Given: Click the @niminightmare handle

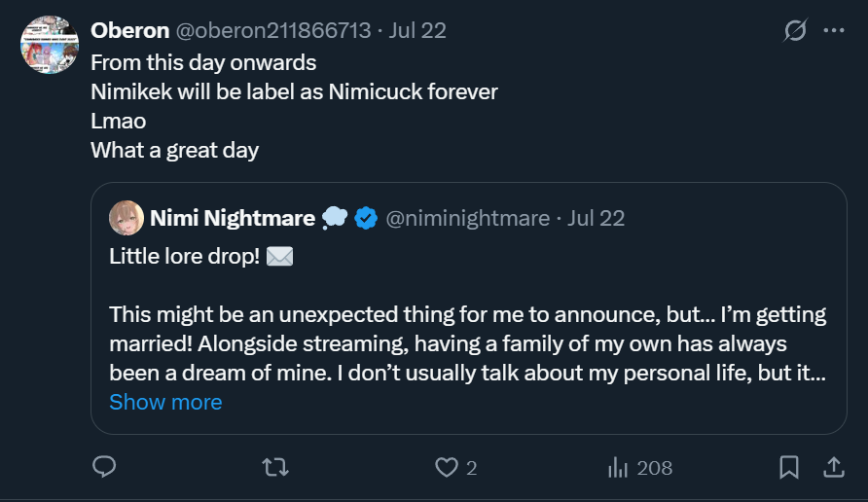Looking at the screenshot, I should [x=468, y=218].
